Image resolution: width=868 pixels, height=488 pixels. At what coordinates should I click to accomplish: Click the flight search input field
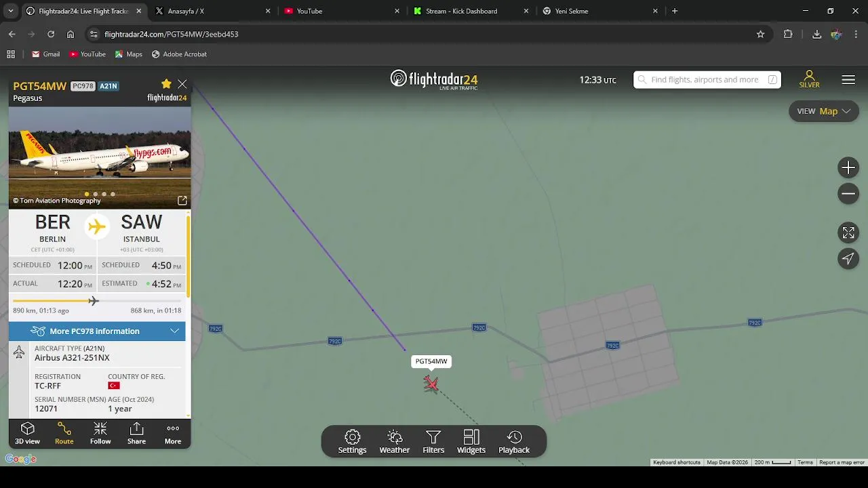click(707, 79)
